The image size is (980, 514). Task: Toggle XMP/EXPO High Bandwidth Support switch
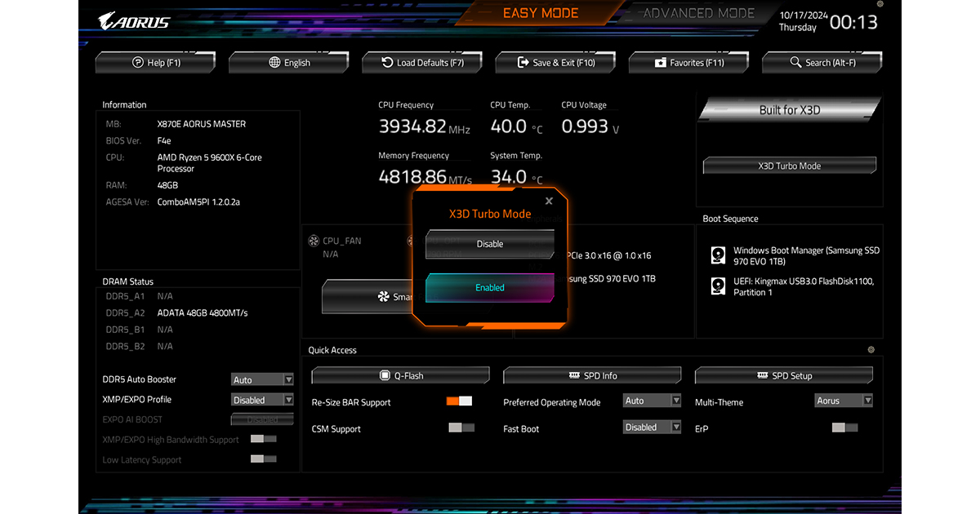[264, 439]
